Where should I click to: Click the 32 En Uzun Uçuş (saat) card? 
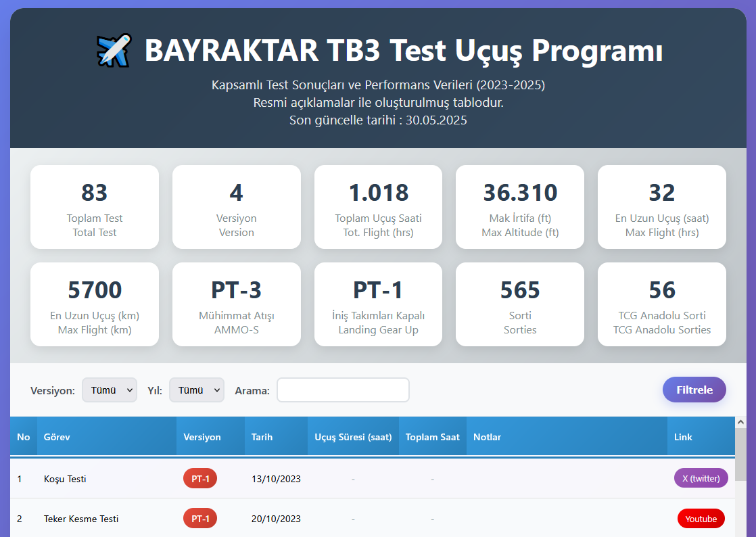tap(662, 207)
